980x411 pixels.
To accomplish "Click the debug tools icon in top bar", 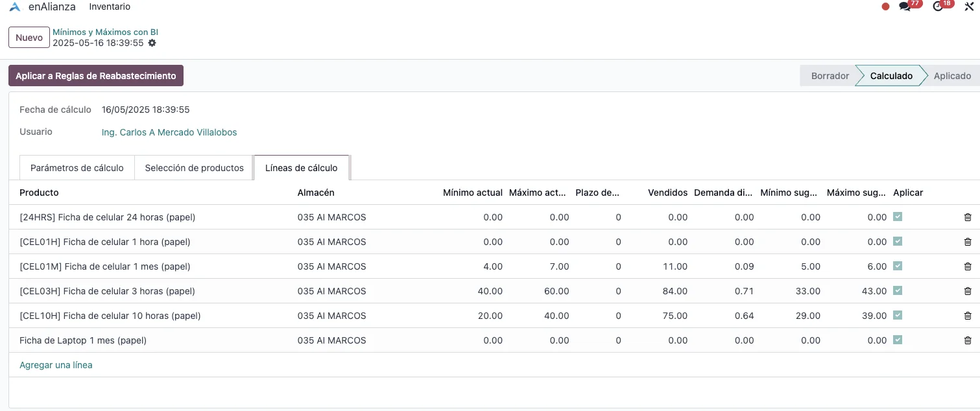I will [x=970, y=6].
